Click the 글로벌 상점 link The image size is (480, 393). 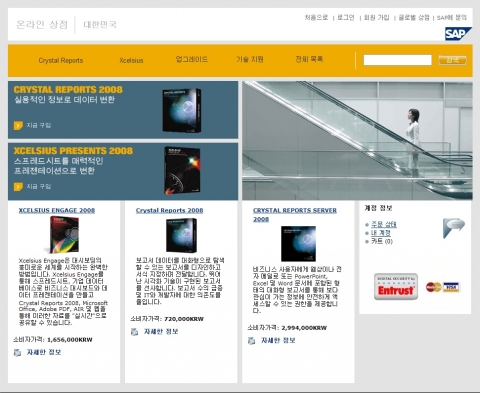click(x=414, y=17)
